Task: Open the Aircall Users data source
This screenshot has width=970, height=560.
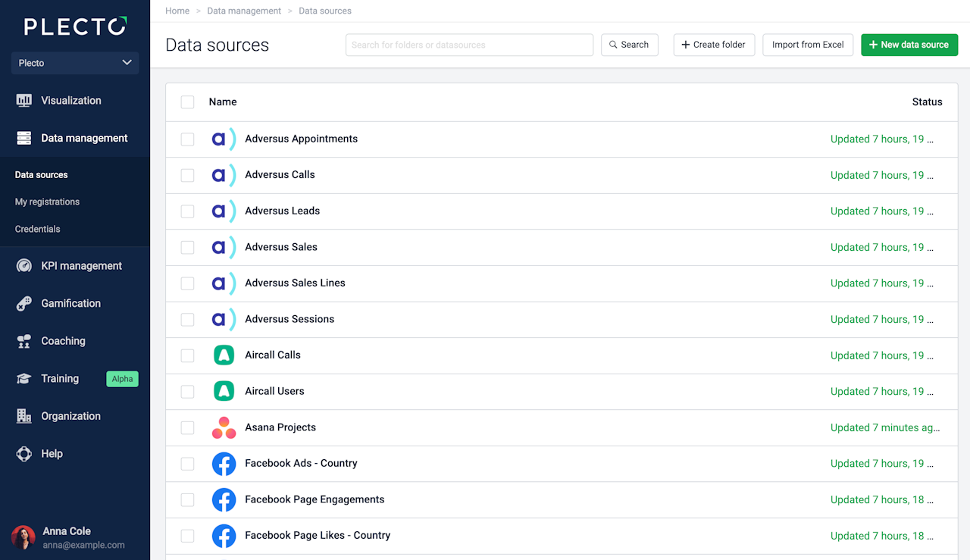Action: tap(274, 391)
